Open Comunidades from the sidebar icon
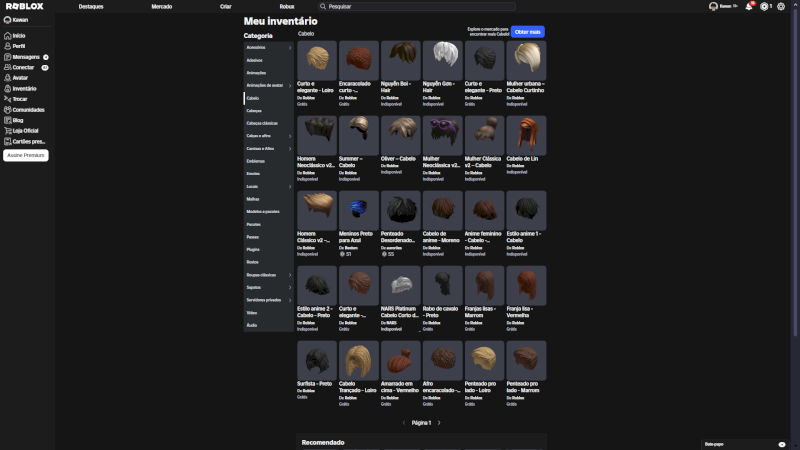The image size is (800, 450). point(7,109)
